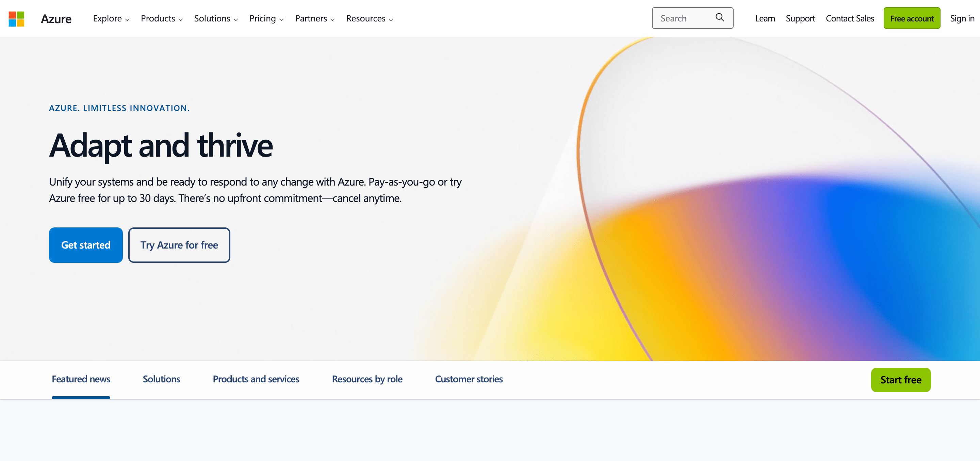Click the blue Get started button
This screenshot has height=461, width=980.
click(x=86, y=245)
